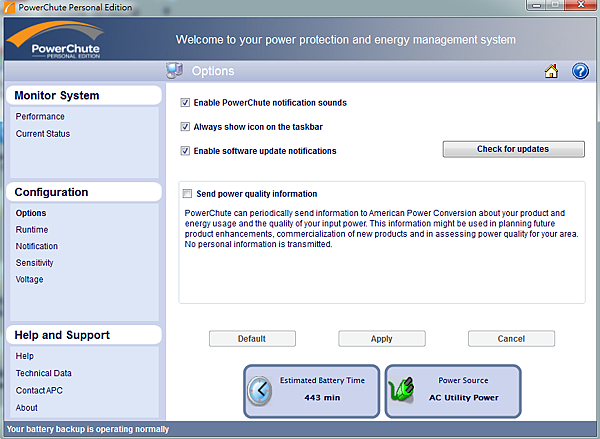Click the '443 min' battery value
The image size is (600, 439).
[x=322, y=398]
